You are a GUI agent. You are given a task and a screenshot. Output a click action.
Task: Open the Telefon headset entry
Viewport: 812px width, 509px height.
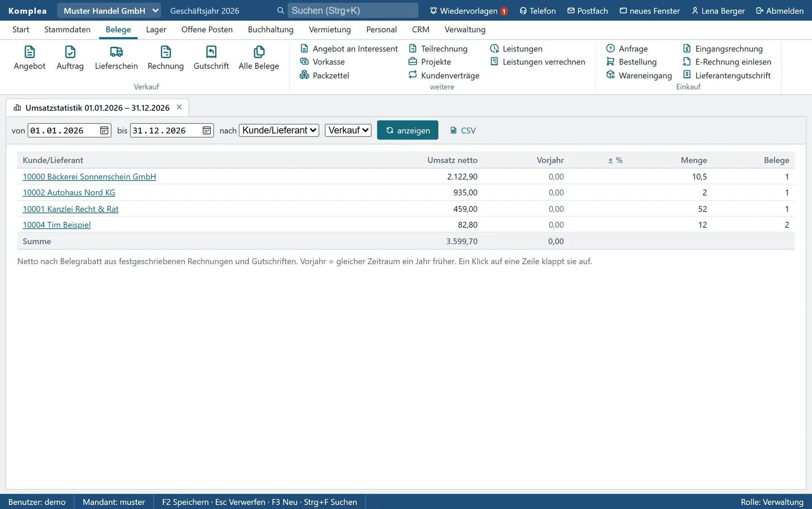[538, 10]
